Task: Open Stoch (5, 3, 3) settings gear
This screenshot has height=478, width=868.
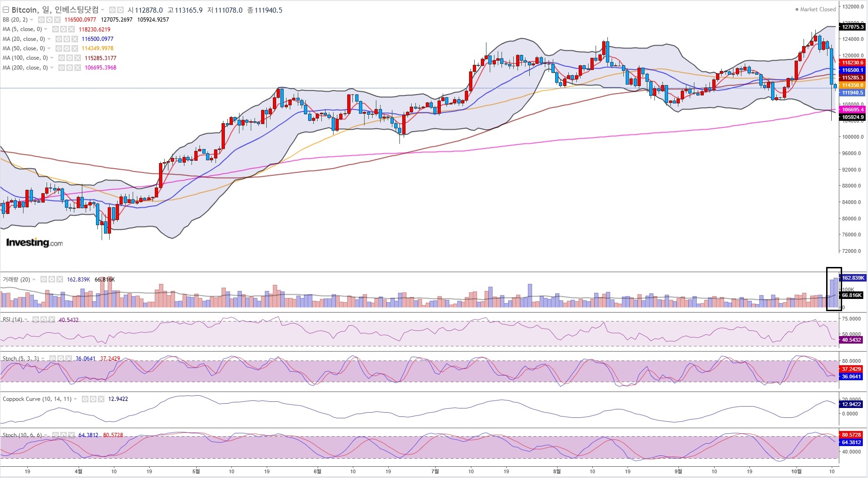Action: (x=61, y=359)
